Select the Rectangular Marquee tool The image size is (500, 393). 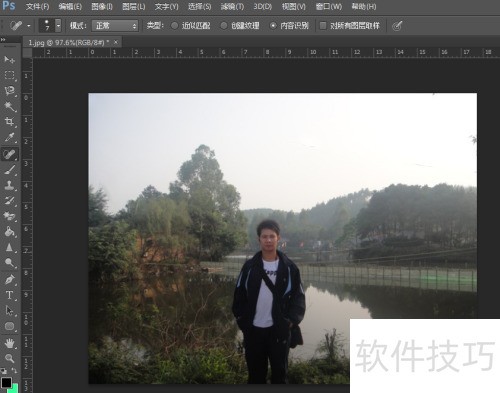[9, 75]
